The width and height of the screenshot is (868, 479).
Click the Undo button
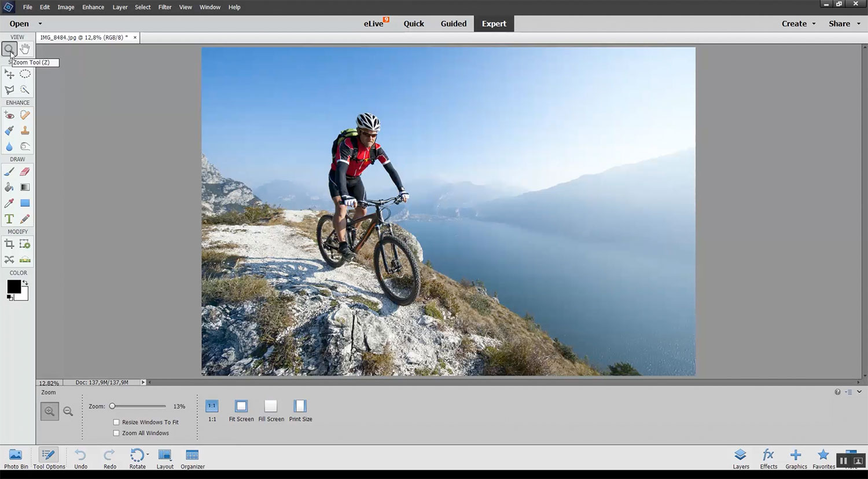(80, 458)
